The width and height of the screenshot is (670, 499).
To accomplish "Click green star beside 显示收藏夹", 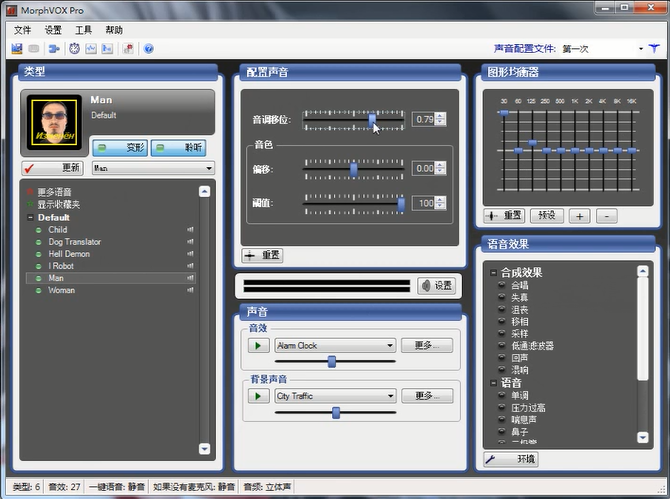I will tap(30, 204).
